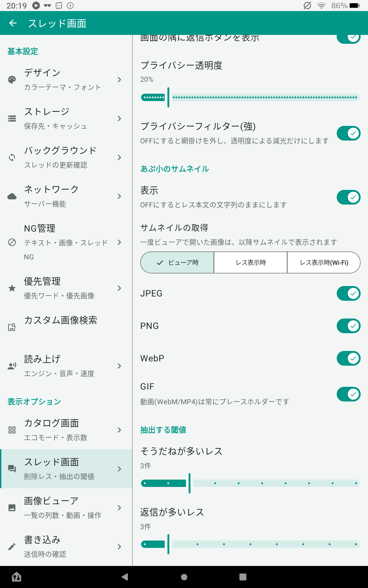Click the ネットワーク cloud icon

click(x=12, y=196)
